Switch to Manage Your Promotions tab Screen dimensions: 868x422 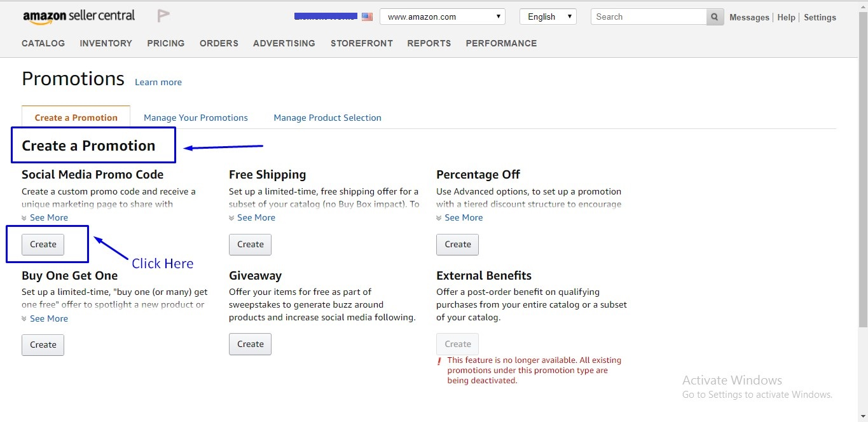[x=196, y=118]
